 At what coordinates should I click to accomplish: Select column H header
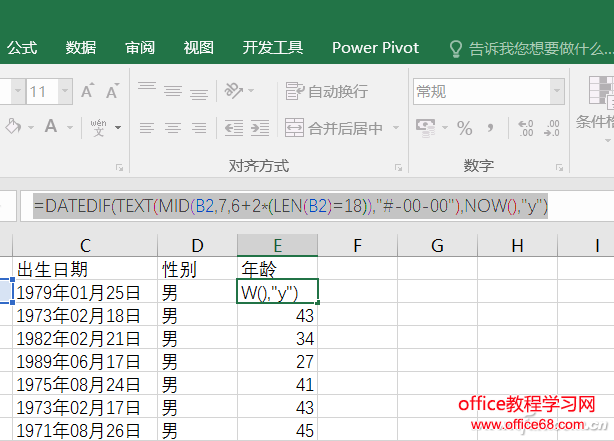pos(517,246)
